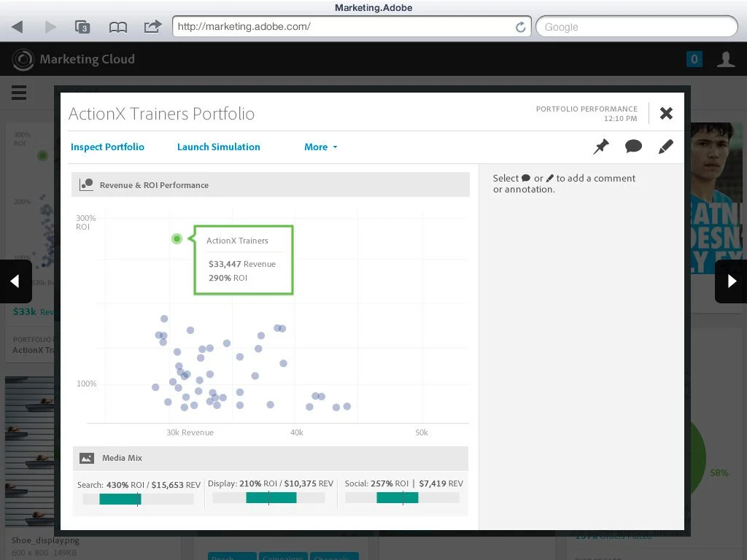
Task: Click the Revenue & ROI Performance chart icon
Action: tap(86, 184)
